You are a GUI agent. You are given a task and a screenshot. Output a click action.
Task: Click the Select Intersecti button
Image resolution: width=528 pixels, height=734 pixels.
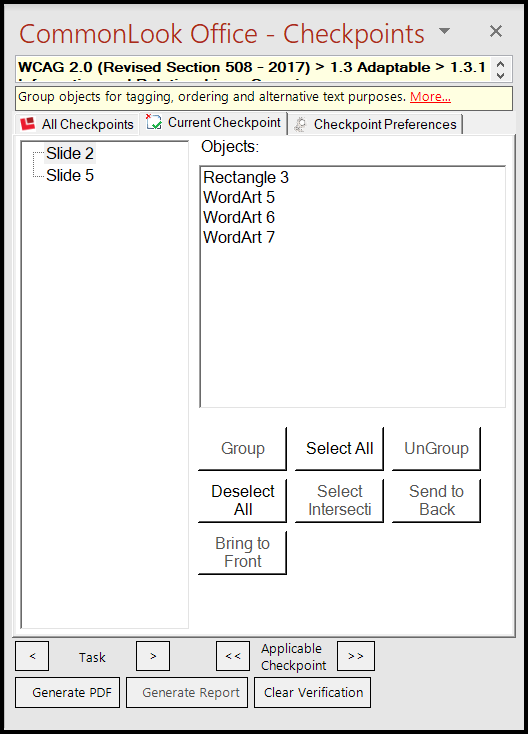pyautogui.click(x=339, y=500)
